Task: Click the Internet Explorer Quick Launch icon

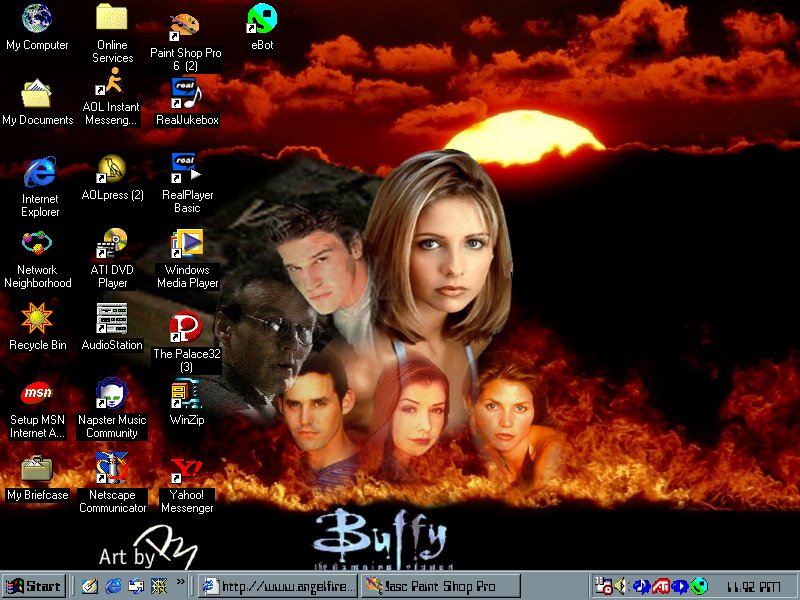Action: pyautogui.click(x=113, y=586)
